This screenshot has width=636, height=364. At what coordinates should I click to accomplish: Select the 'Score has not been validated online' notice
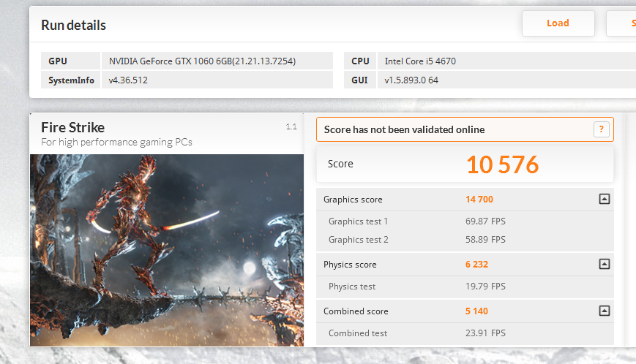tap(465, 129)
